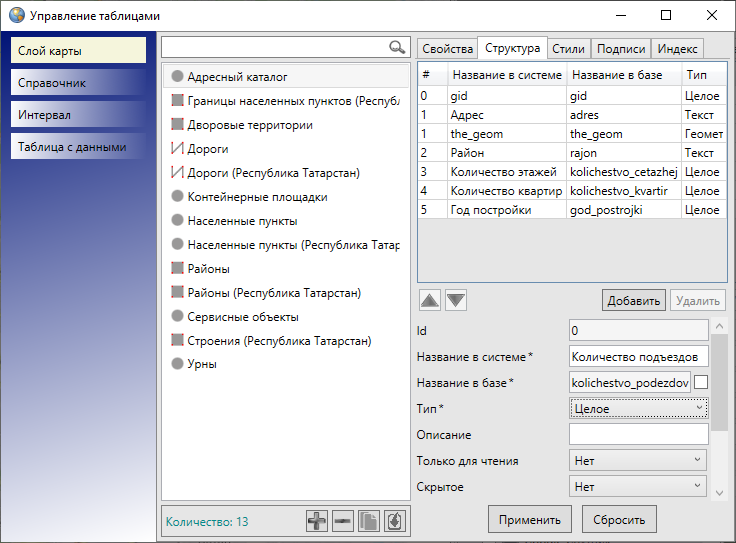Open the Тип dropdown
This screenshot has height=543, width=736.
tap(638, 408)
